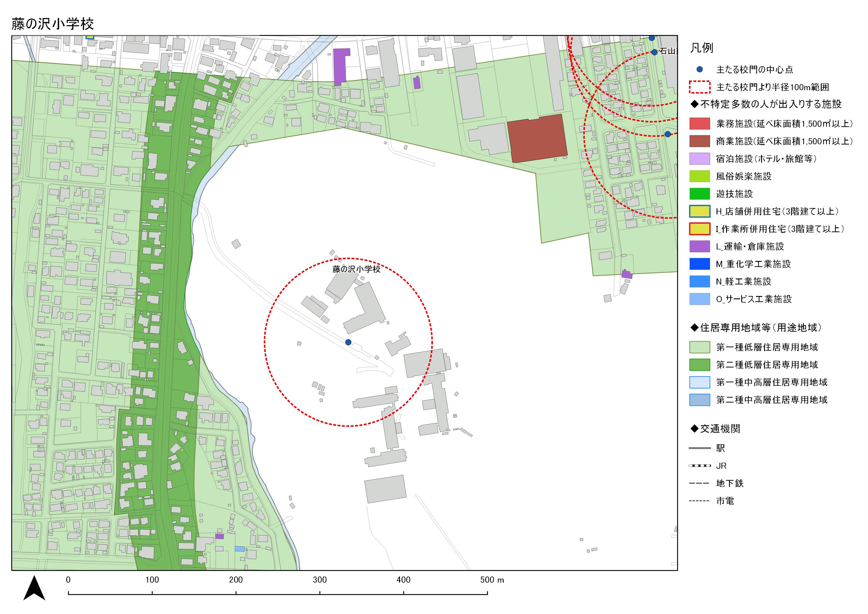Click the legend text M_重化学工業施設

pos(753,264)
